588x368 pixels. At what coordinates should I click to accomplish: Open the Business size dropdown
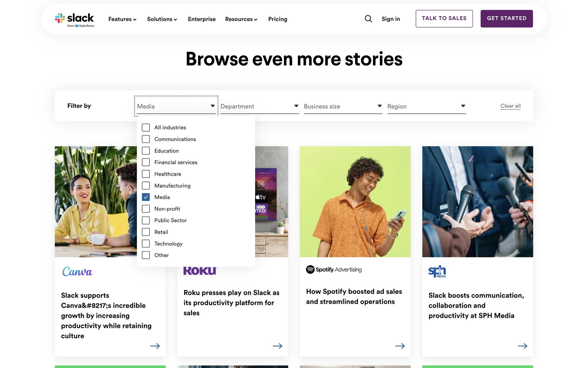point(343,106)
